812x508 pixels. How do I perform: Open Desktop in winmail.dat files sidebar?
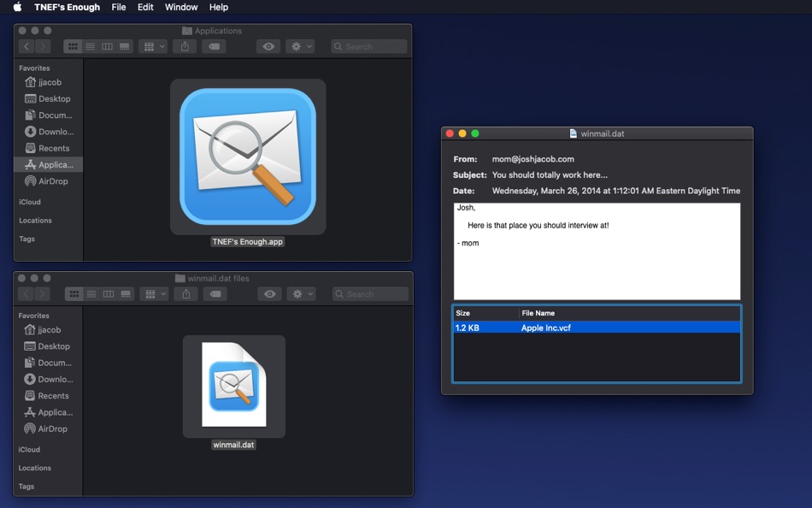tap(47, 346)
